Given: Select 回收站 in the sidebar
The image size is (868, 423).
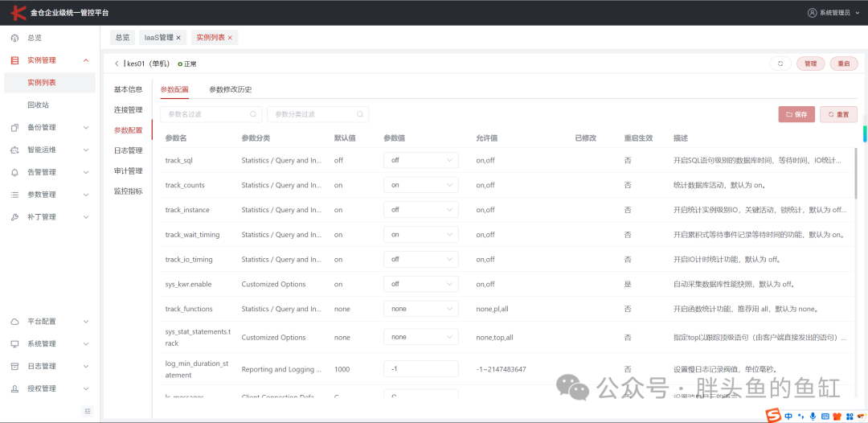Looking at the screenshot, I should pyautogui.click(x=39, y=105).
